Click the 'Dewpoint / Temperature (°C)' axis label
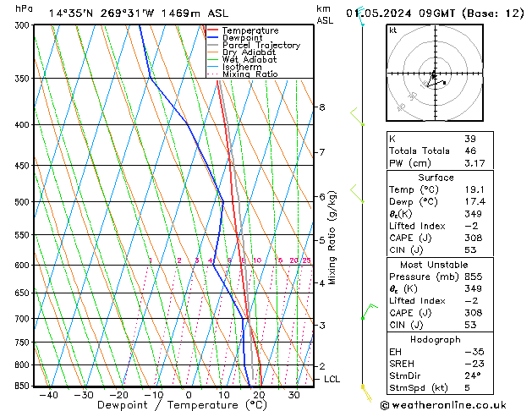This screenshot has width=532, height=411. [x=182, y=405]
